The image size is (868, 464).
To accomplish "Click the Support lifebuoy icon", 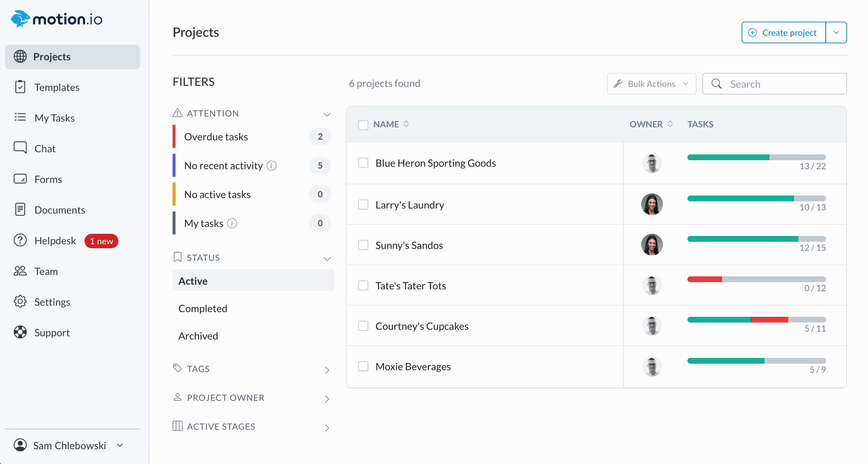I will coord(20,332).
